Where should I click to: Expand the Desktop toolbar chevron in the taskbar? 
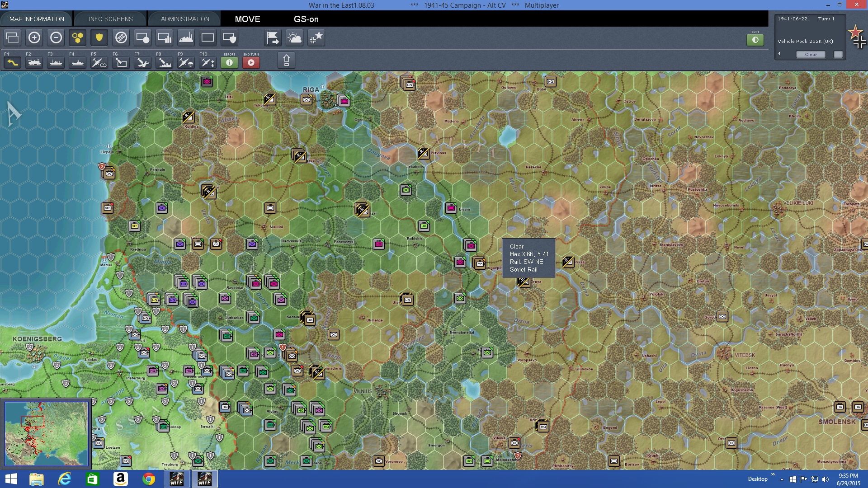(773, 474)
